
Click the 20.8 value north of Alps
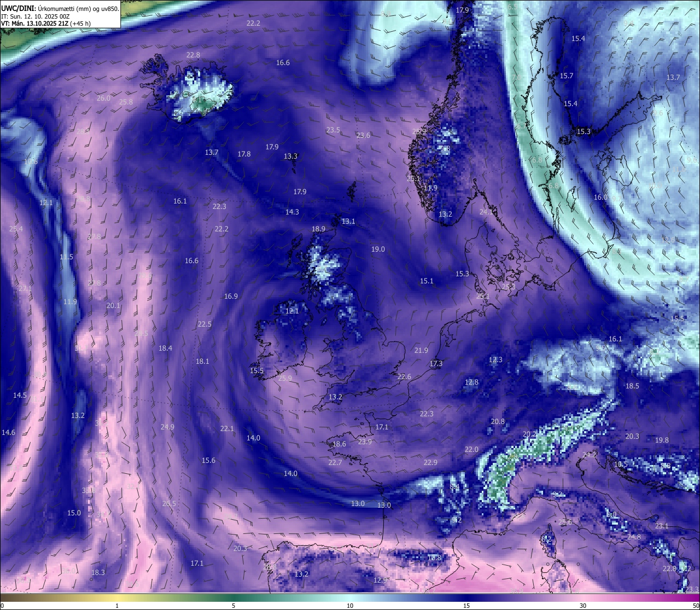click(498, 422)
